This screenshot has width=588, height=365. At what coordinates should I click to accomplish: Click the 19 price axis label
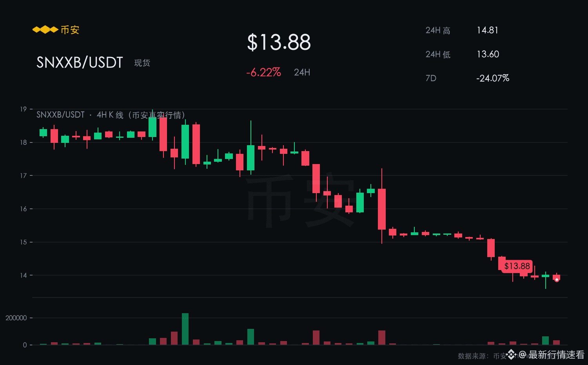(24, 109)
